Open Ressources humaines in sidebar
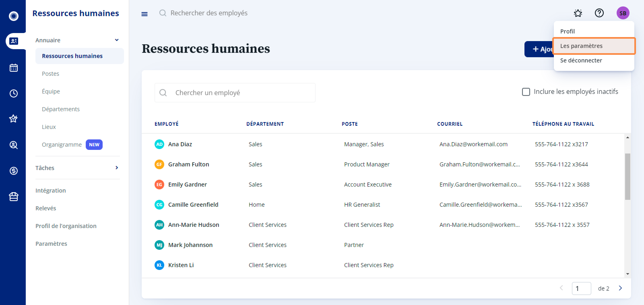 (79, 56)
